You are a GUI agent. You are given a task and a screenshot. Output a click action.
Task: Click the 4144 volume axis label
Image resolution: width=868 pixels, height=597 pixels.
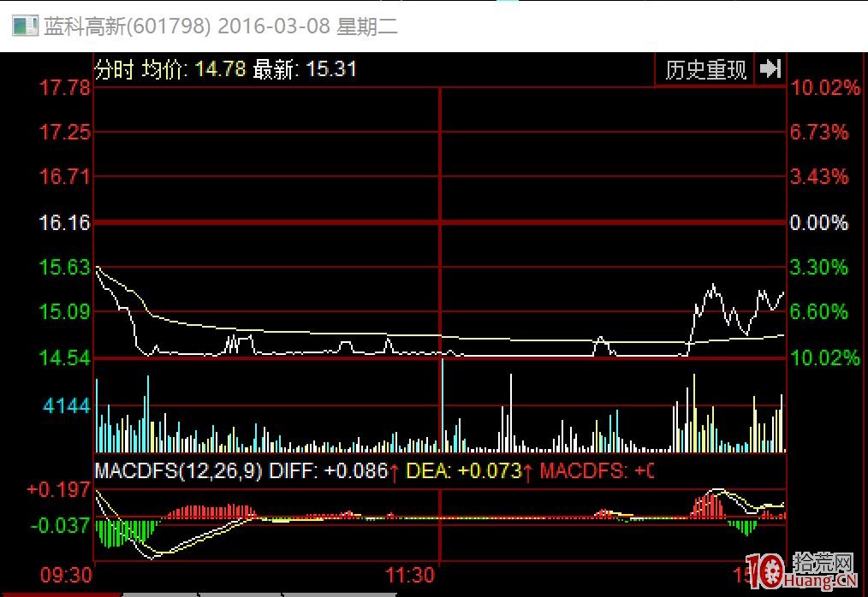coord(67,406)
